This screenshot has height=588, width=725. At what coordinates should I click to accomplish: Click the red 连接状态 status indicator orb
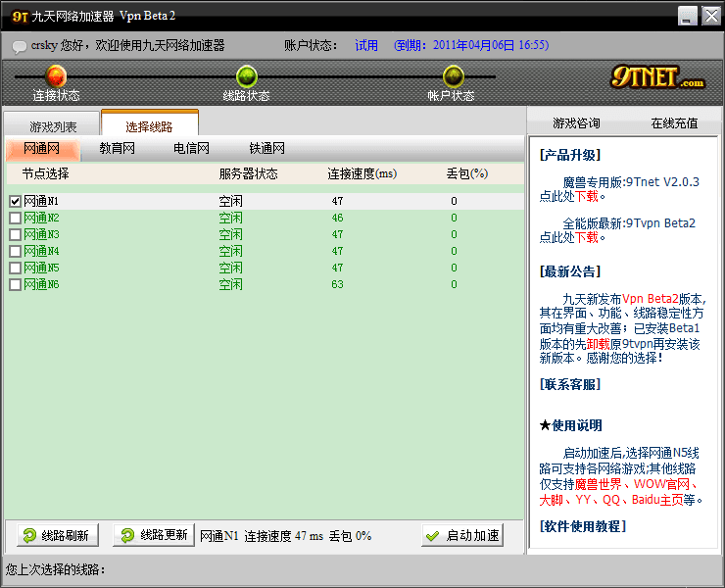click(x=56, y=76)
